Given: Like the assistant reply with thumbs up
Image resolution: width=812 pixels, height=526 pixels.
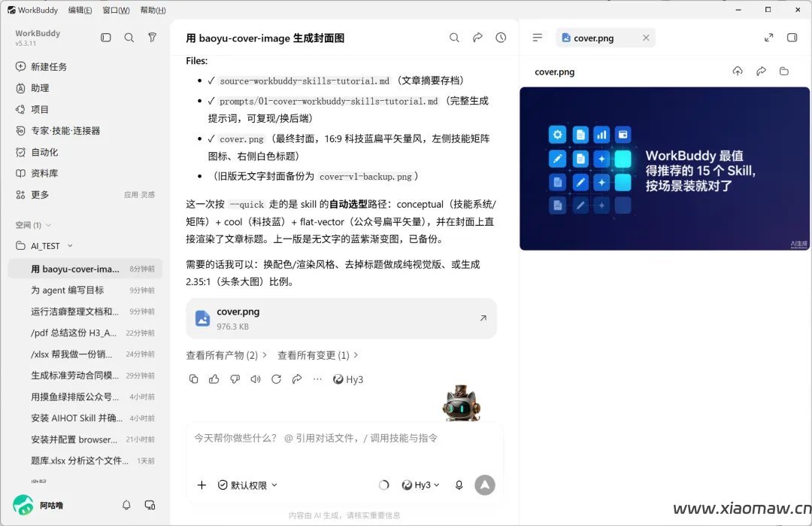Looking at the screenshot, I should coord(214,379).
